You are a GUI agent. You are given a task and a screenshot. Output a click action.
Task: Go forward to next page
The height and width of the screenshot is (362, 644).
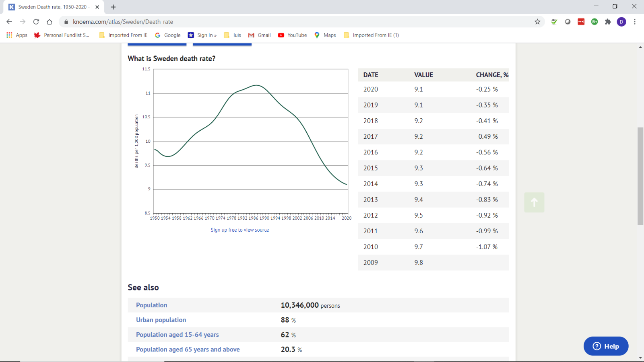coord(23,22)
